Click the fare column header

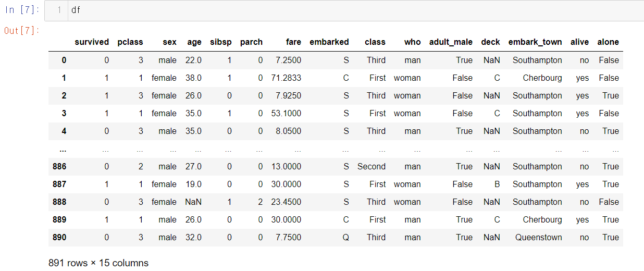293,42
